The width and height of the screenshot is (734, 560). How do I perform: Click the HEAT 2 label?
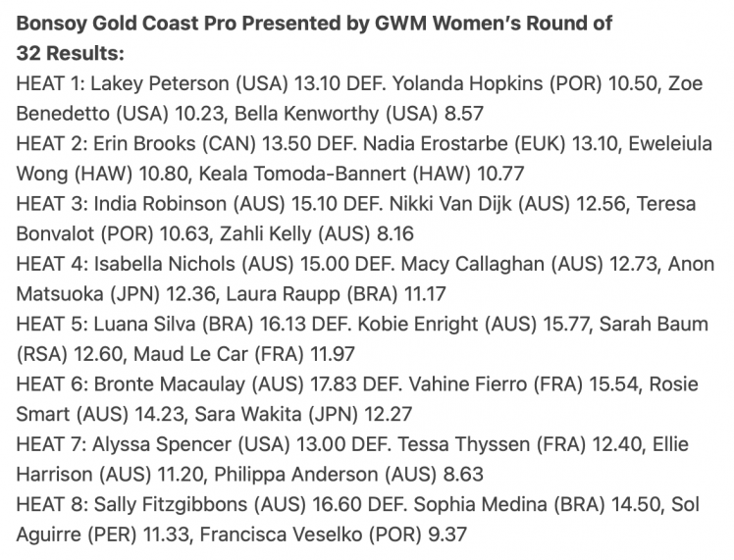click(x=51, y=143)
